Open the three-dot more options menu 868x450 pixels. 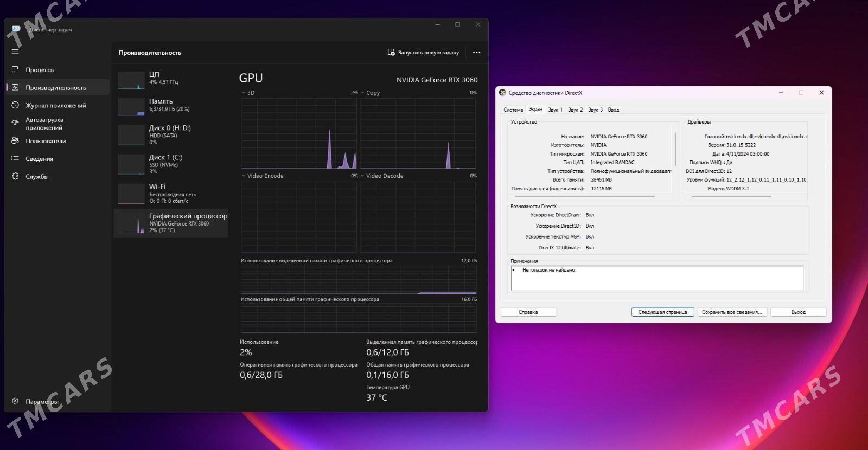point(476,53)
